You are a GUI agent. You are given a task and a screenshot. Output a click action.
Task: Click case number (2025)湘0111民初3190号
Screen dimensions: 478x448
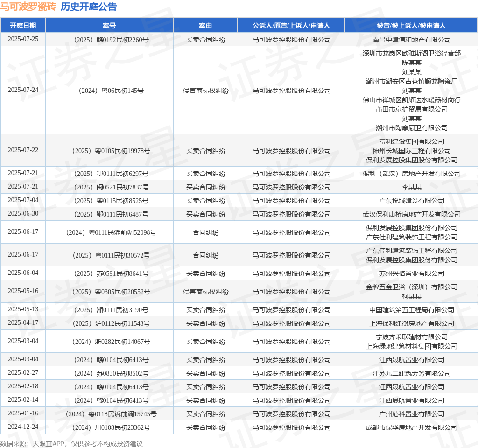111,310
